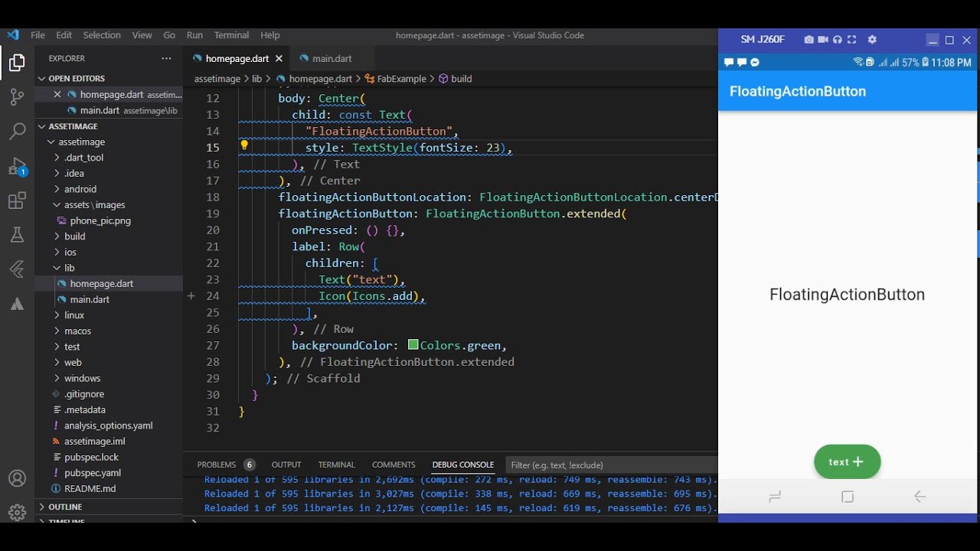Open the Explorer view in activity bar

(17, 63)
